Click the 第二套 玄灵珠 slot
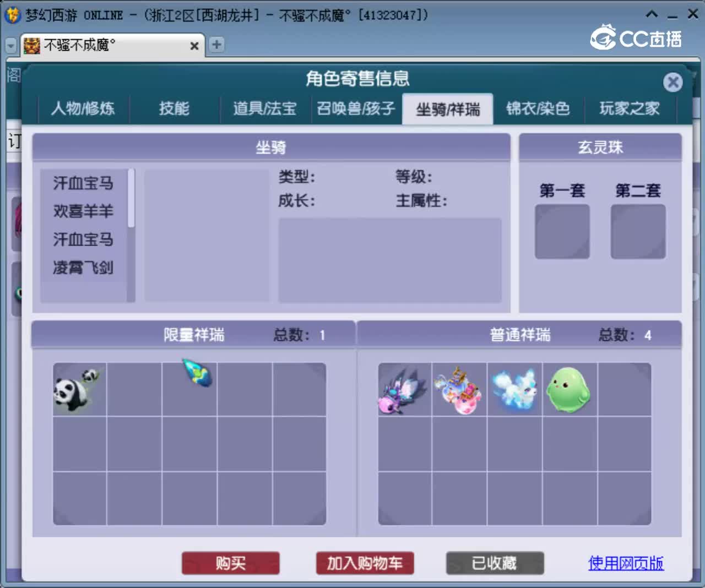This screenshot has width=705, height=588. pos(638,232)
